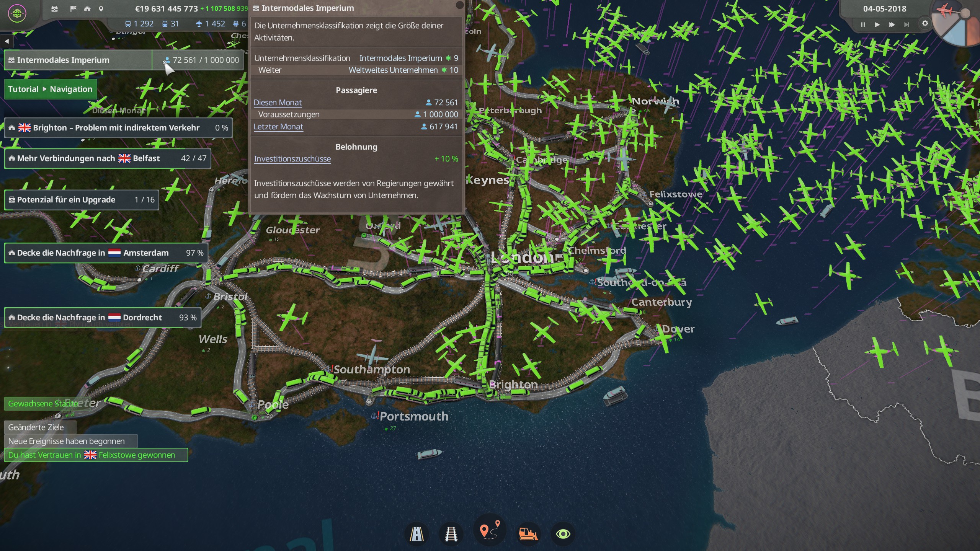Select the road building tool

click(416, 534)
